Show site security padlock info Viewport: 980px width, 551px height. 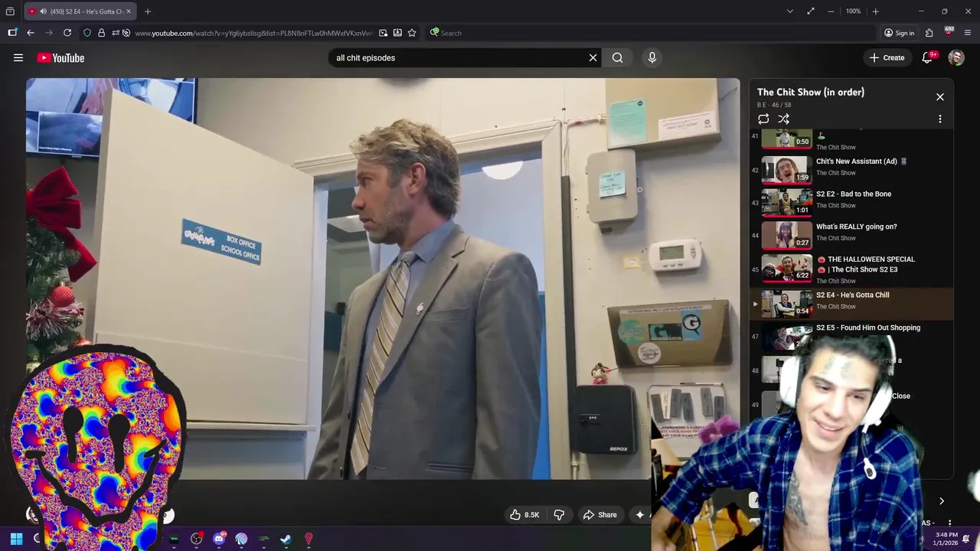click(x=101, y=33)
